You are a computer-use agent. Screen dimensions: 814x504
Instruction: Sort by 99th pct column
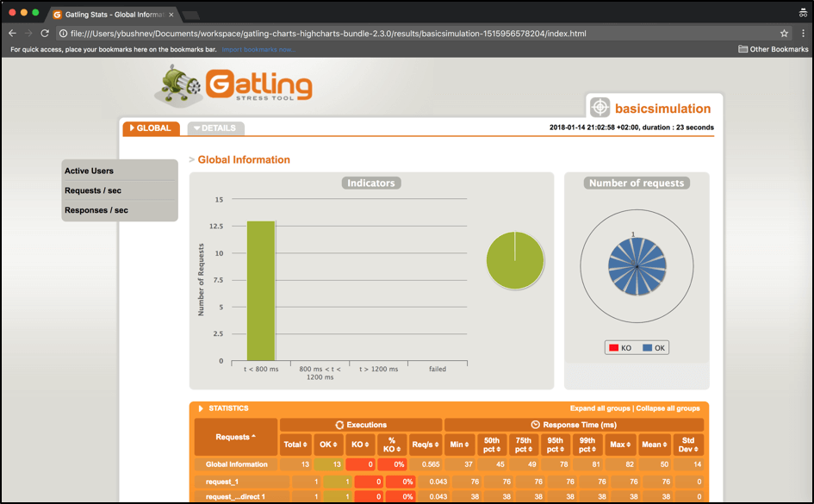coord(587,445)
